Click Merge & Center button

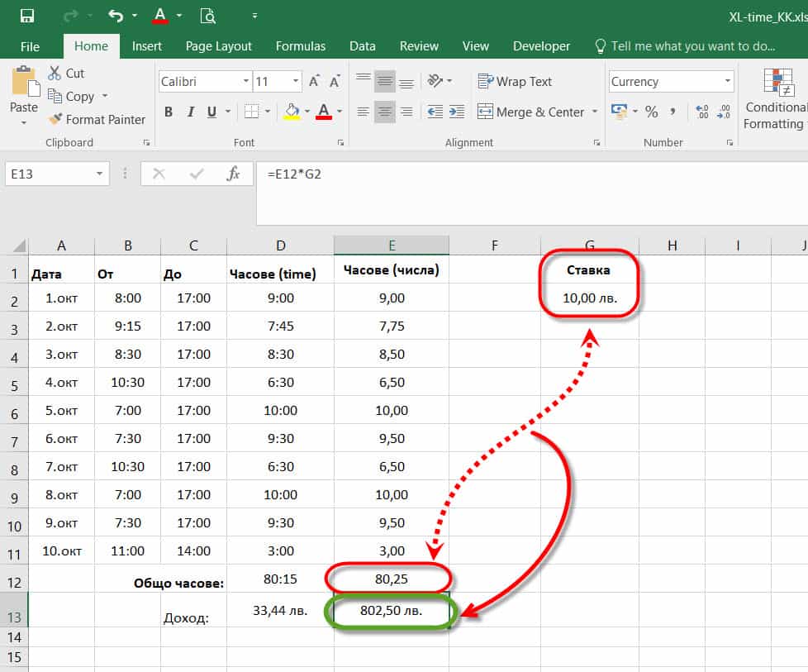[x=530, y=112]
